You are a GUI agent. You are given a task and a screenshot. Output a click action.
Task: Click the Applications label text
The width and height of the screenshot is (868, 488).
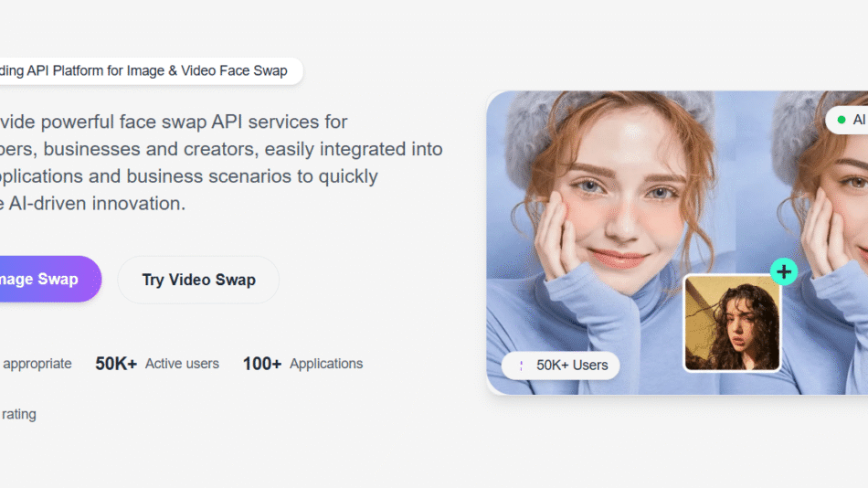point(326,364)
